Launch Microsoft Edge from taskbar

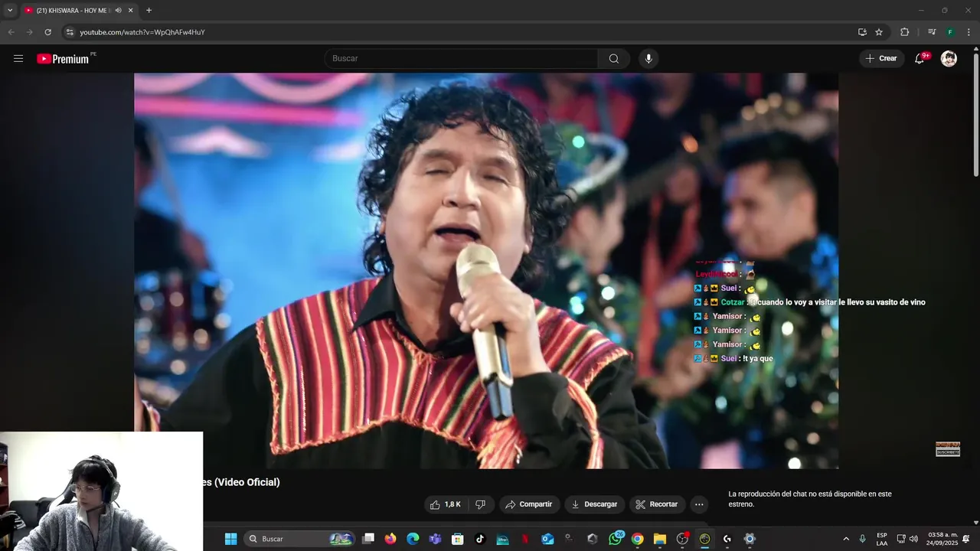413,539
